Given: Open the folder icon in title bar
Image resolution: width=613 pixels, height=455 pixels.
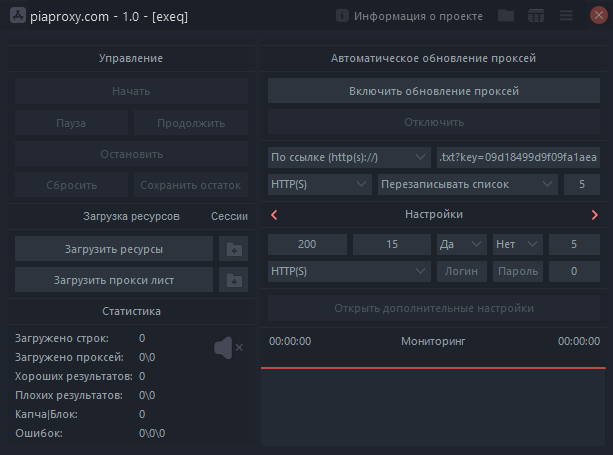Looking at the screenshot, I should [506, 16].
